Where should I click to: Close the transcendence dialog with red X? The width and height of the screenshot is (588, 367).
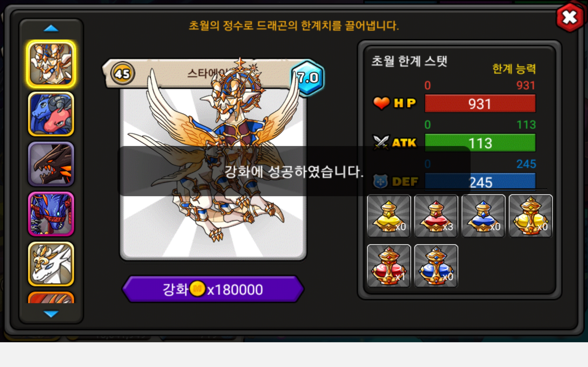[570, 17]
